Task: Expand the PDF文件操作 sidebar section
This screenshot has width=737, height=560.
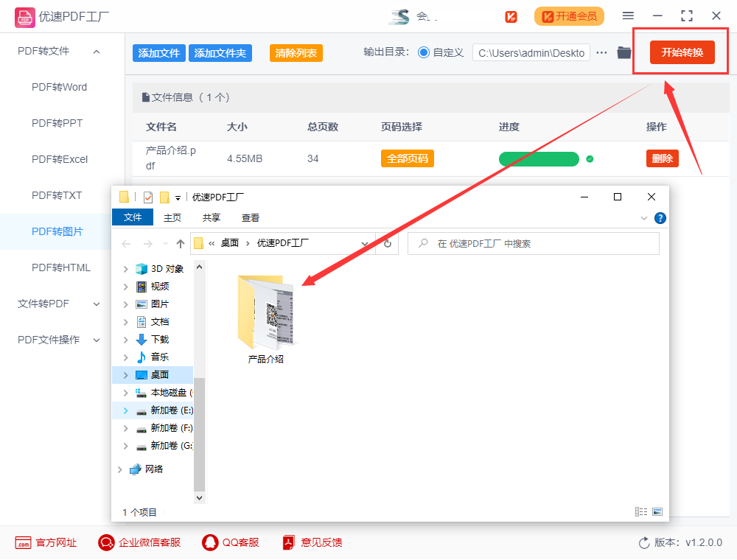Action: click(x=97, y=340)
